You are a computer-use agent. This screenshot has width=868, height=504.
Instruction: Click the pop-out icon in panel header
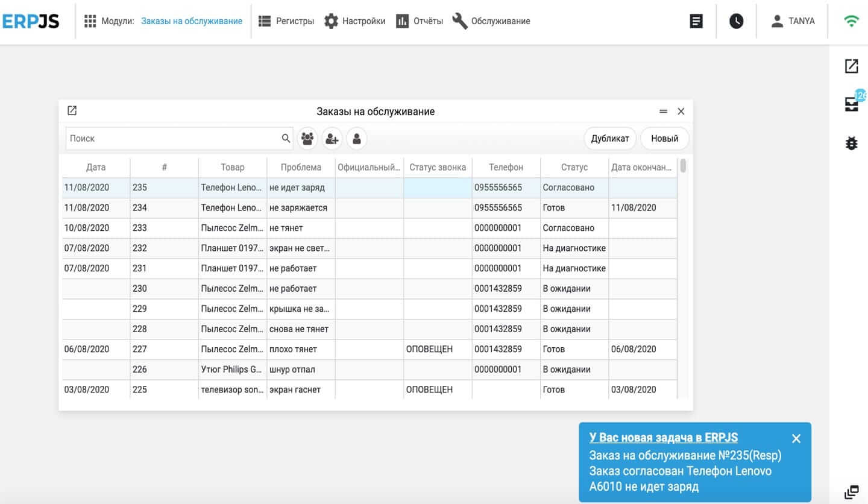pos(72,111)
